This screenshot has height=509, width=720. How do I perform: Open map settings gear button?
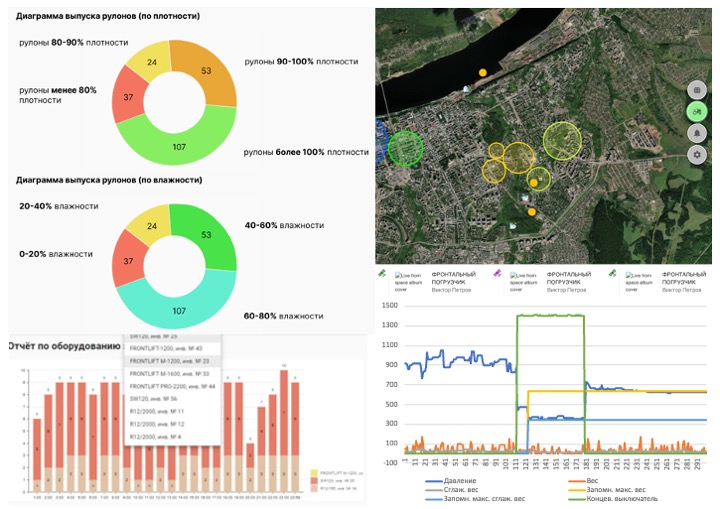[x=697, y=155]
